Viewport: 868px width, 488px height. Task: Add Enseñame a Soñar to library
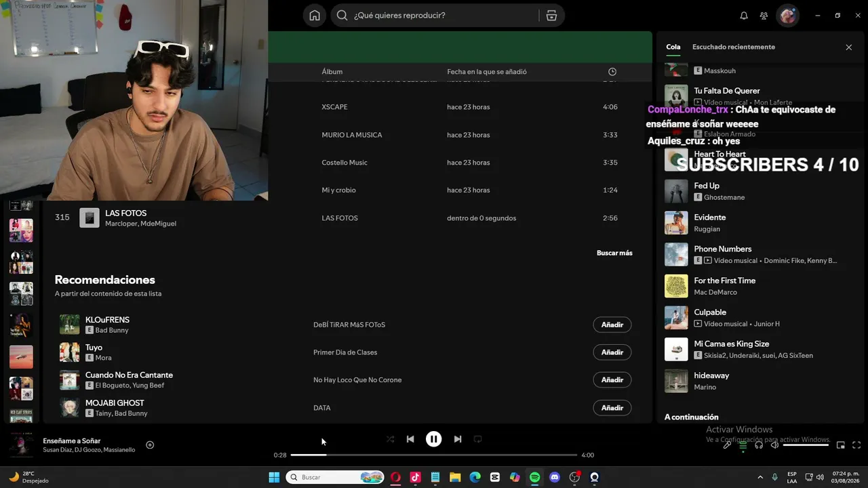(x=150, y=445)
